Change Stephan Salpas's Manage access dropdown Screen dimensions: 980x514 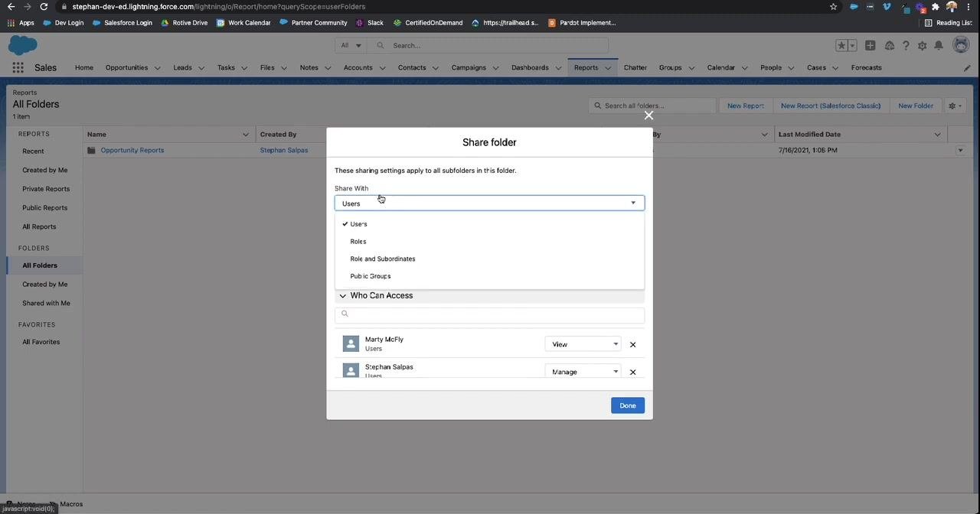(583, 372)
